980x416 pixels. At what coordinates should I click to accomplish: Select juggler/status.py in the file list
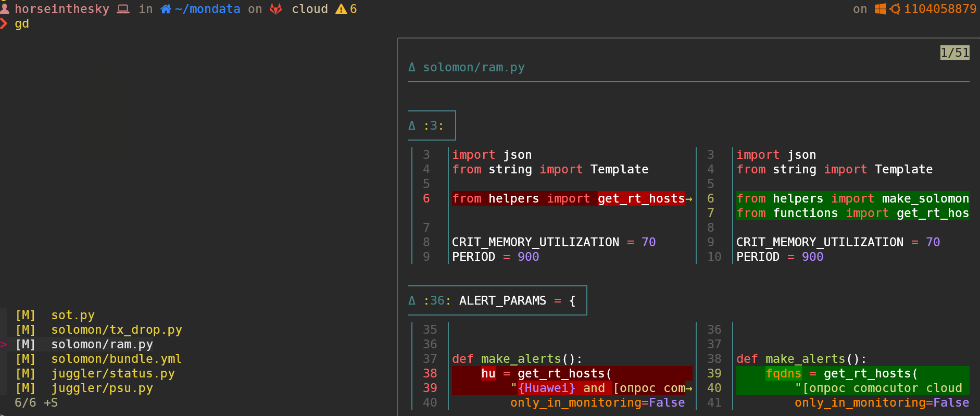[113, 373]
